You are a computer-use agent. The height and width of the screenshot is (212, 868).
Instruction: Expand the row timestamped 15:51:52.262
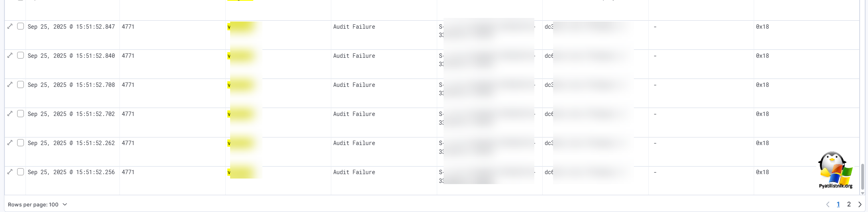click(10, 143)
